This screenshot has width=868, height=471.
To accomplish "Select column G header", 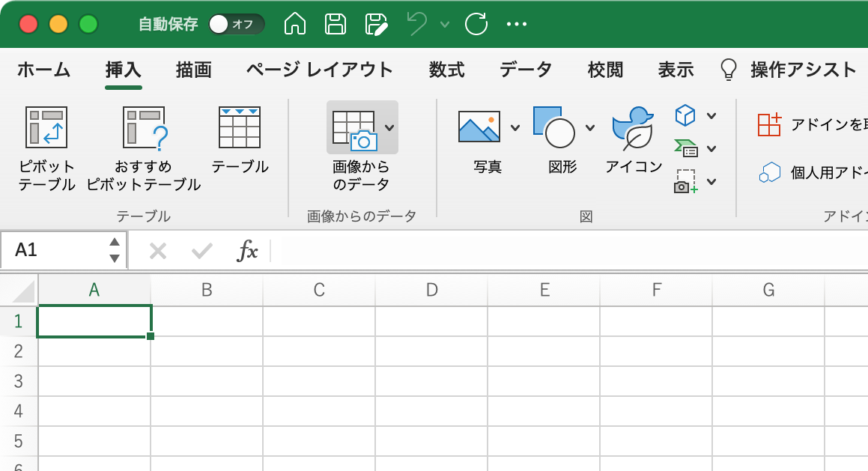I will (769, 290).
